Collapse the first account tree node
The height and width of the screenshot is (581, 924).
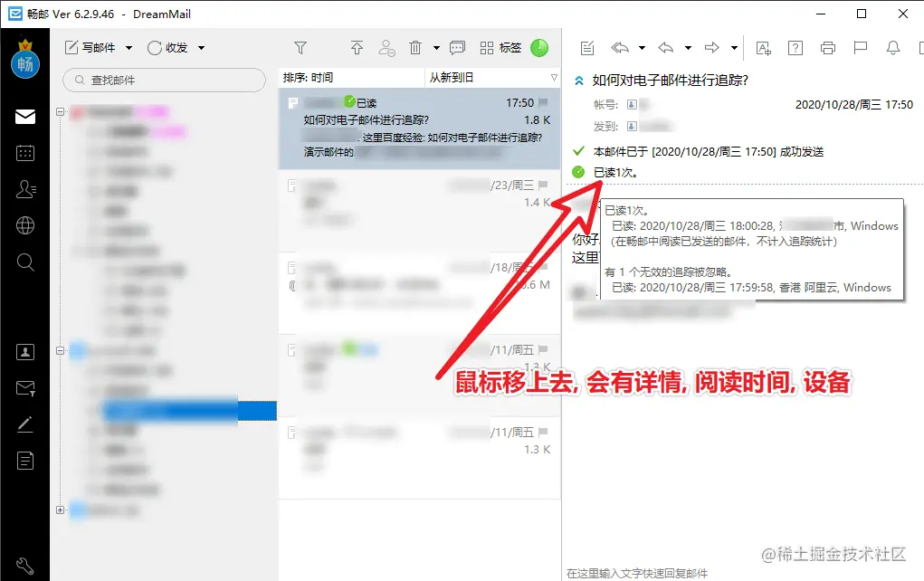tap(60, 111)
